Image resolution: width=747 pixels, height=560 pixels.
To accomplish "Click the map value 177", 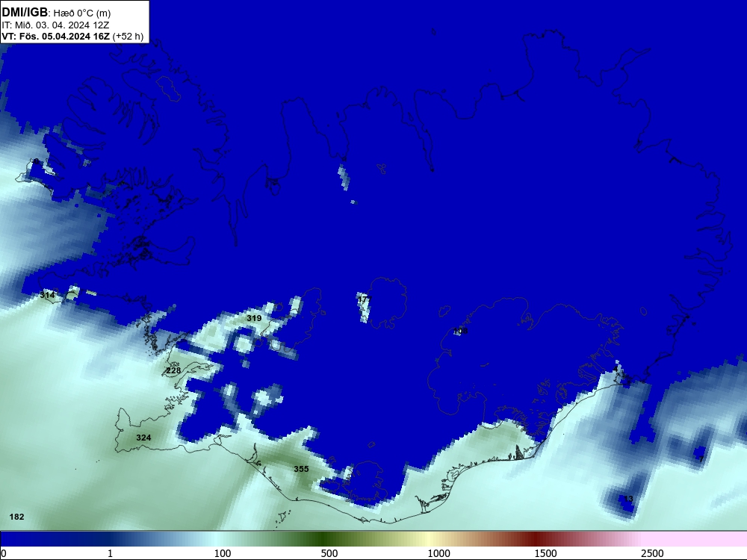I will [x=364, y=299].
